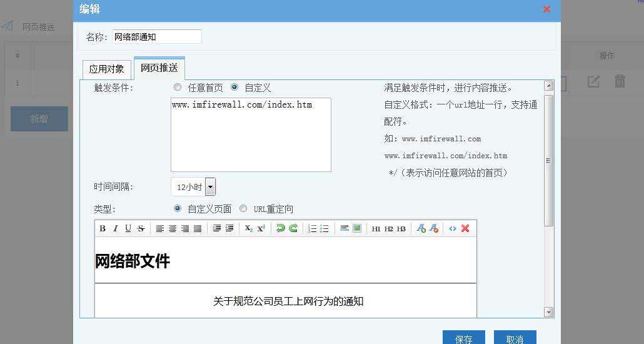Click the undo arrow icon

click(280, 229)
